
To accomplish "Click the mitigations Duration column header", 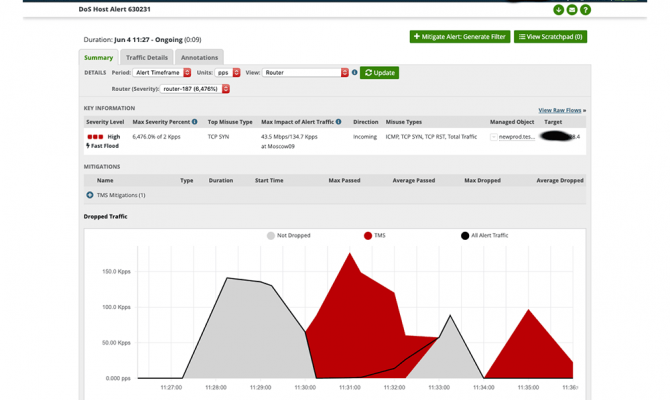I will click(x=221, y=180).
